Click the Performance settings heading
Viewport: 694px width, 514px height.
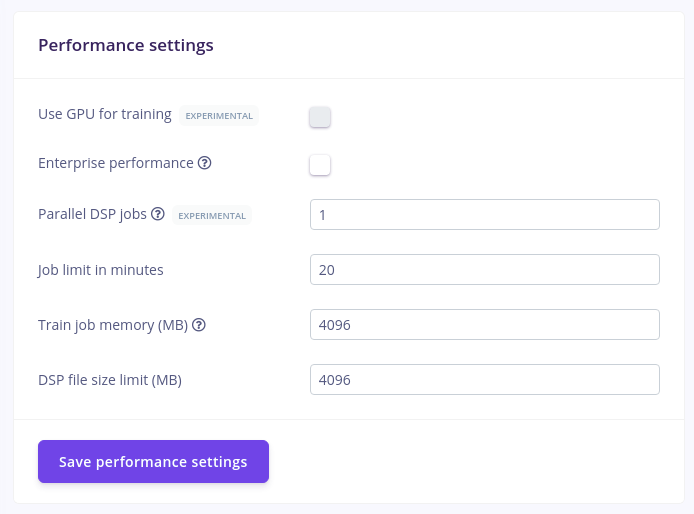tap(126, 45)
